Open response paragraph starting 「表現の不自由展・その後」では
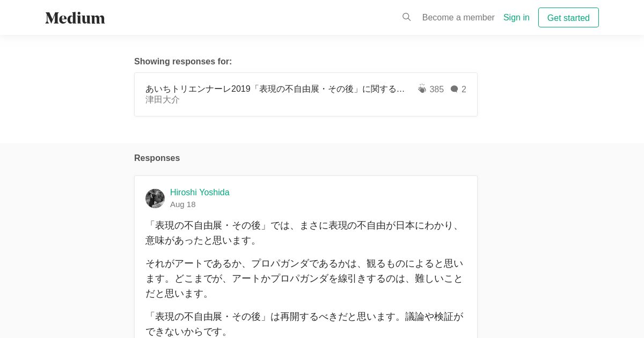644x338 pixels. [x=305, y=233]
